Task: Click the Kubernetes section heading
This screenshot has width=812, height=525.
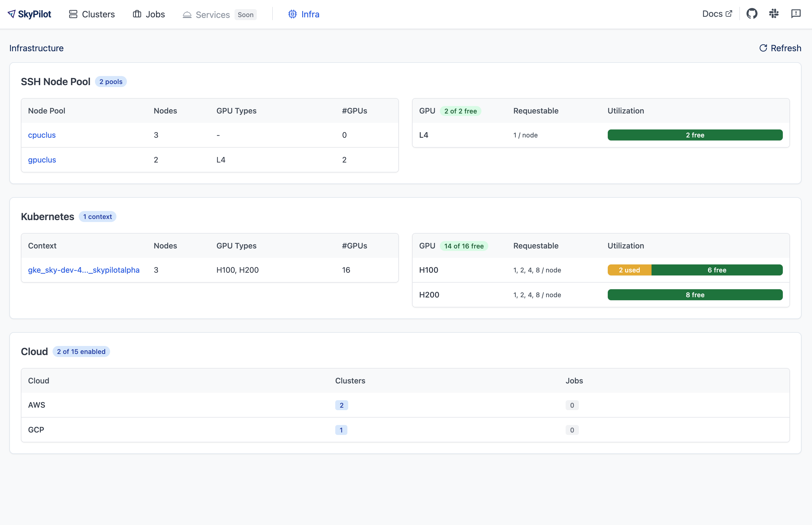Action: point(47,217)
